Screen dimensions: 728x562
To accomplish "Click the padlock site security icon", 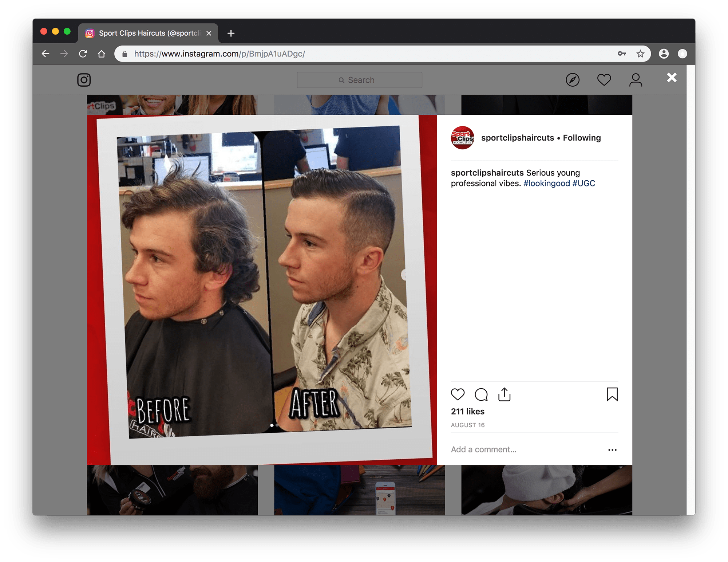I will click(x=125, y=54).
